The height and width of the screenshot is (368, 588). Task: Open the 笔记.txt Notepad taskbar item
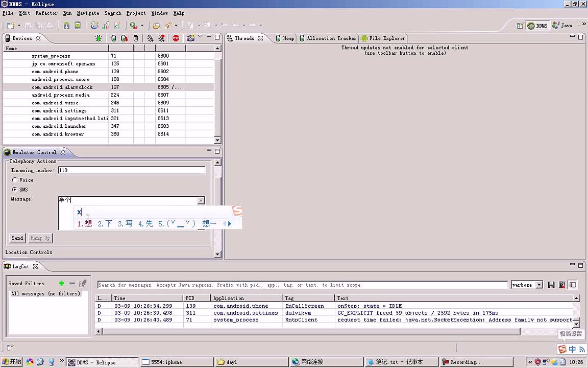(402, 362)
